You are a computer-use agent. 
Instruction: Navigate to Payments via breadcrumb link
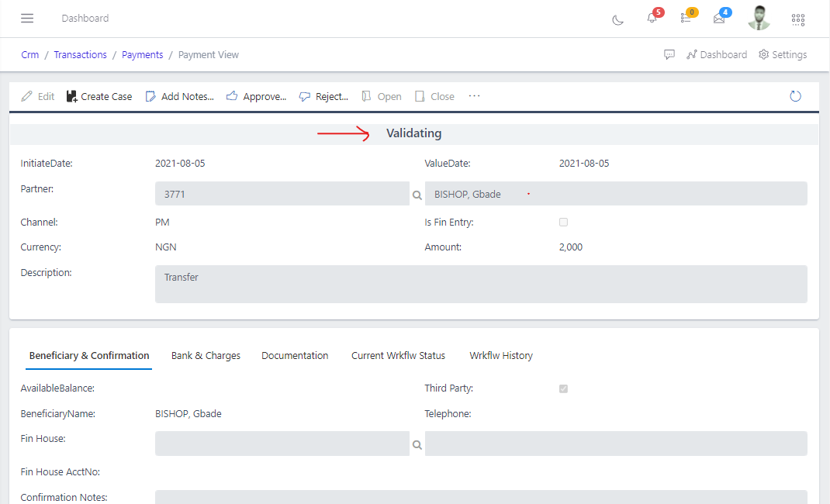[142, 54]
